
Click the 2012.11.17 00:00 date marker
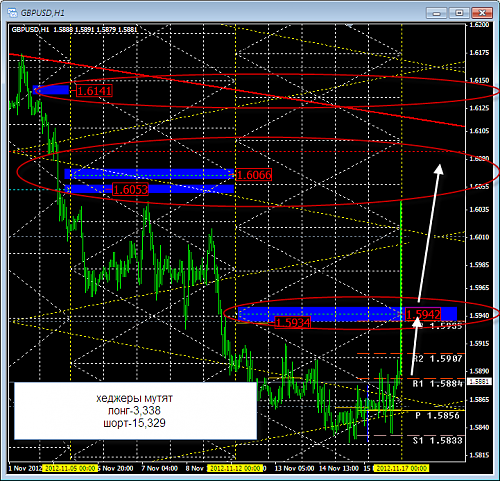(400, 468)
